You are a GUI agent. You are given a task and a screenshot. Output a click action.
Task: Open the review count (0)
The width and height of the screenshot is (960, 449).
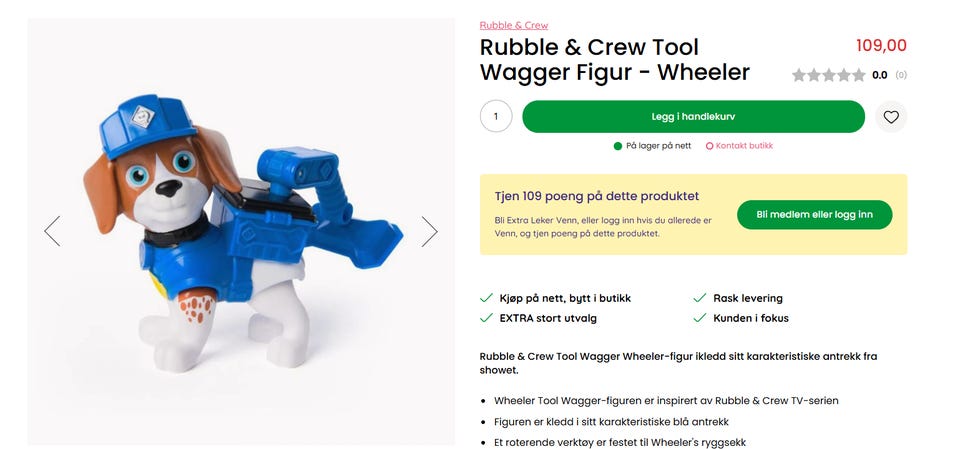coord(901,75)
